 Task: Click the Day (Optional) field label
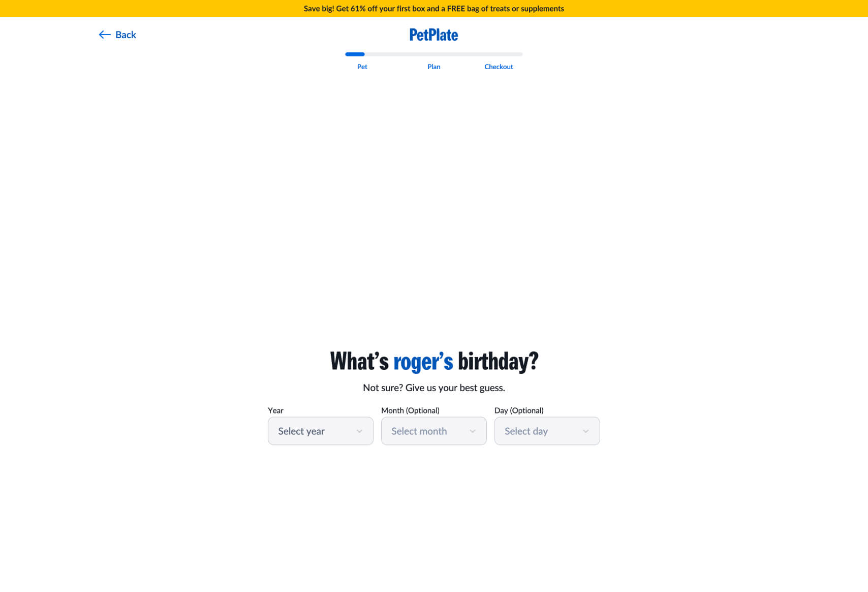coord(519,410)
